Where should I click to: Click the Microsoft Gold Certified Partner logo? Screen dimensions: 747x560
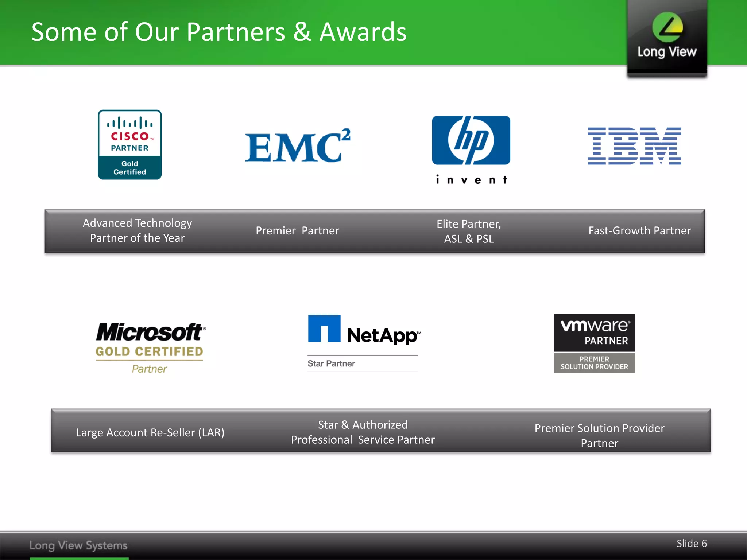click(150, 348)
